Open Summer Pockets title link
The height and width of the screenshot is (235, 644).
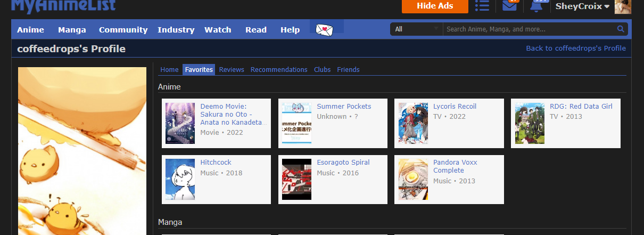click(x=344, y=107)
